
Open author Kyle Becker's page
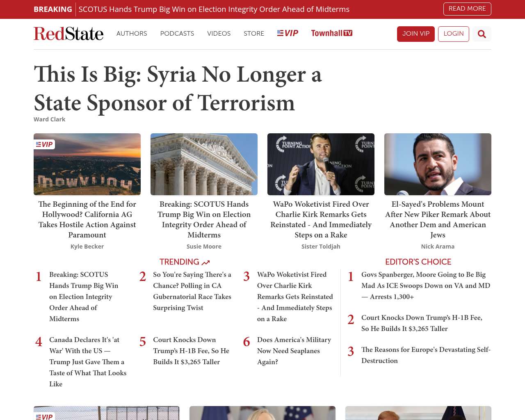(x=87, y=247)
